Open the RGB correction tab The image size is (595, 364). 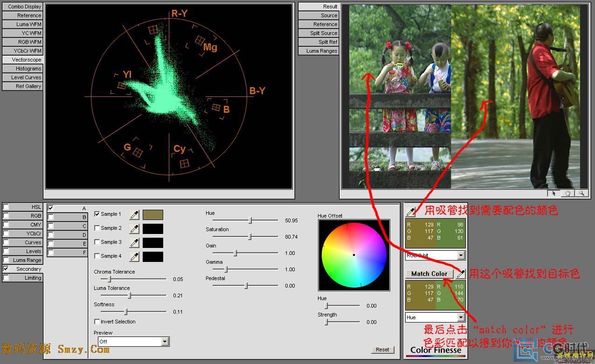(x=23, y=216)
